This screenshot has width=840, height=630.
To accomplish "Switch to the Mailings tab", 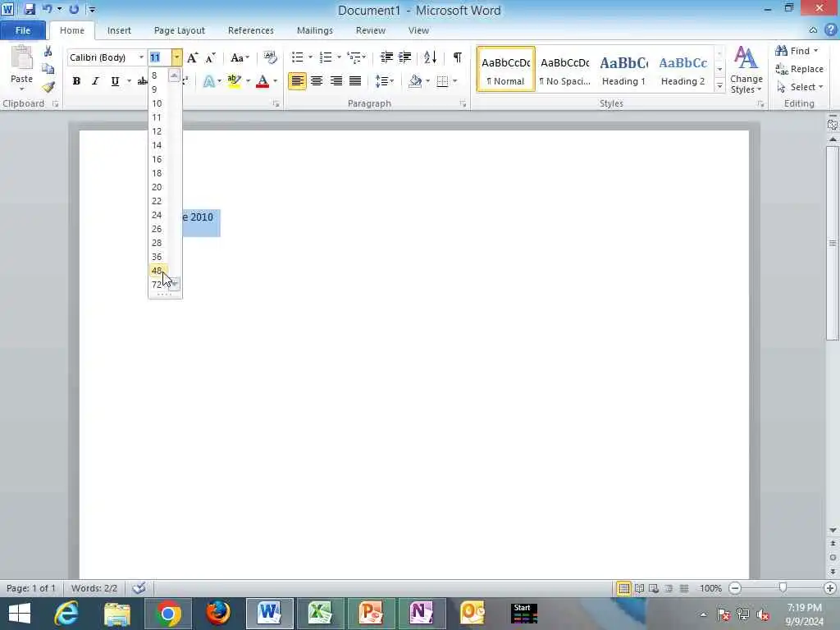I will [315, 30].
